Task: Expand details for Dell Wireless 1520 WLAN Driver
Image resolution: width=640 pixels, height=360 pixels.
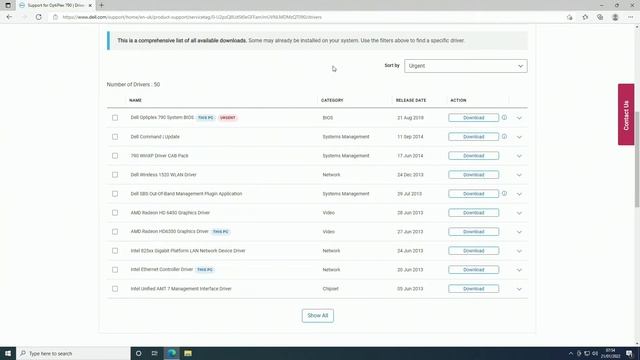Action: point(519,175)
